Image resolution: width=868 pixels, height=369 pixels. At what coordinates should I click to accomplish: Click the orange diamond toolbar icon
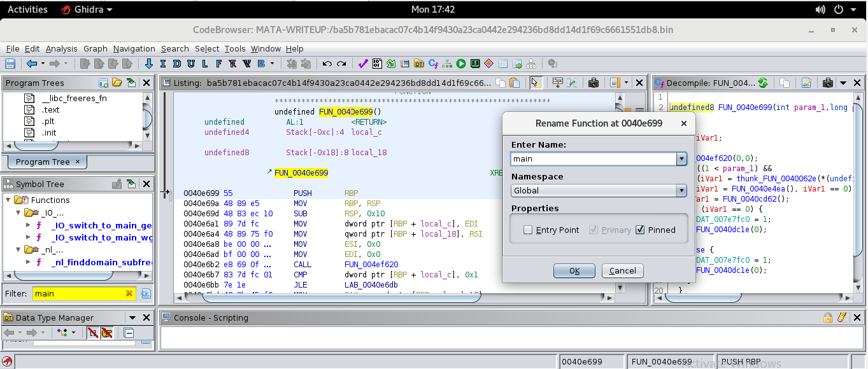(489, 64)
